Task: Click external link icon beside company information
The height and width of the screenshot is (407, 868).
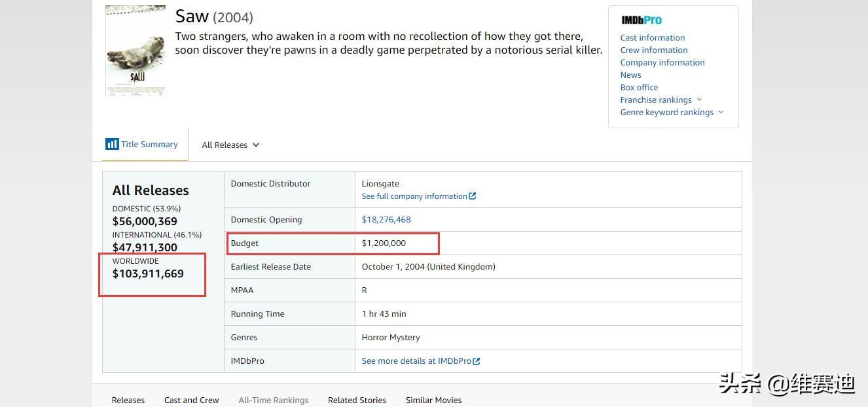Action: click(x=473, y=196)
